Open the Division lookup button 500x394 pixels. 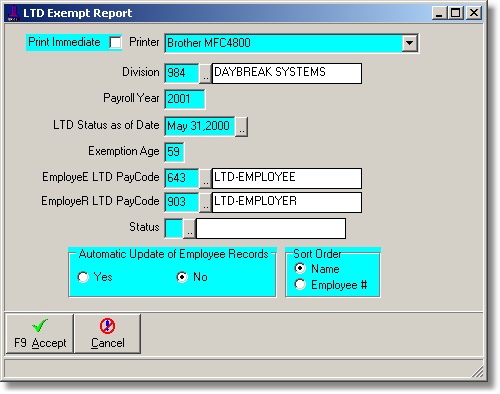205,73
